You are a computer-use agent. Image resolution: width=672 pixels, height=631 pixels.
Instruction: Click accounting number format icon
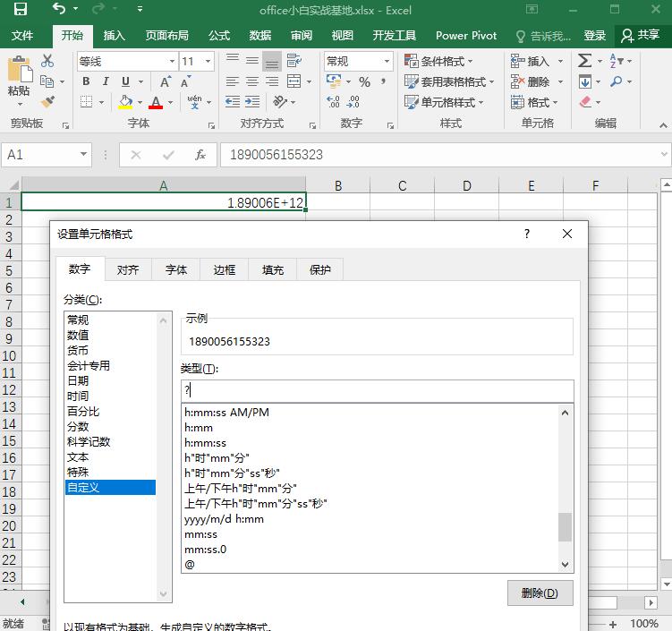pyautogui.click(x=334, y=81)
